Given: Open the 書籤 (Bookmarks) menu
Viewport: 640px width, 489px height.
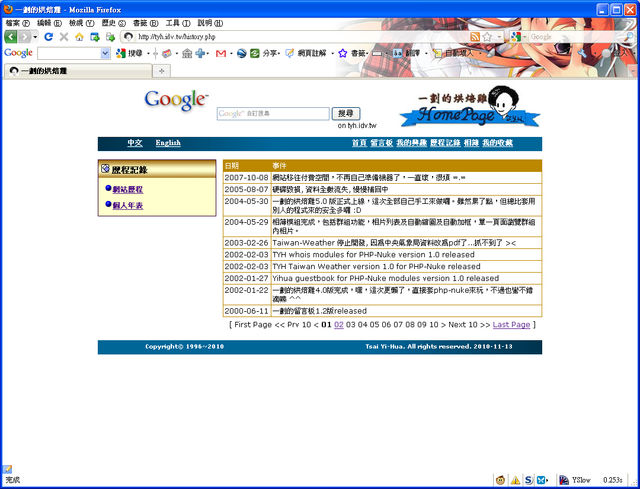Looking at the screenshot, I should (141, 22).
